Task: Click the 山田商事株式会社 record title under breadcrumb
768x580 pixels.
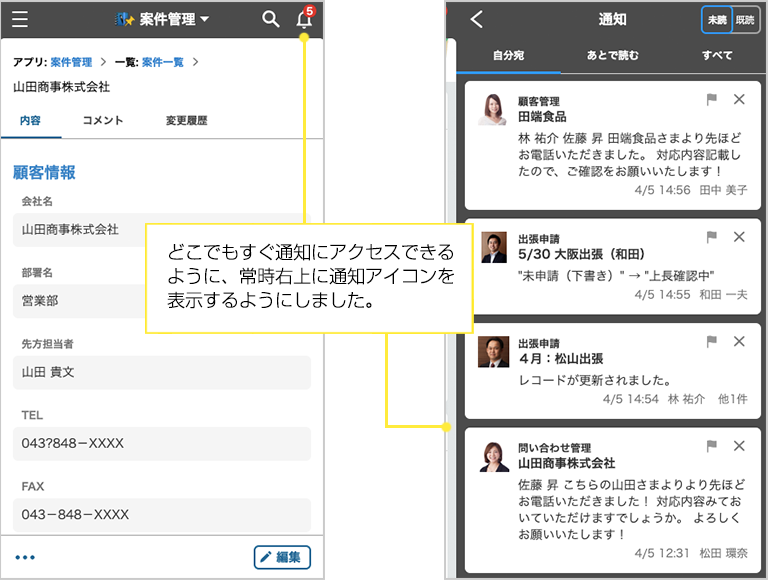Action: (61, 87)
